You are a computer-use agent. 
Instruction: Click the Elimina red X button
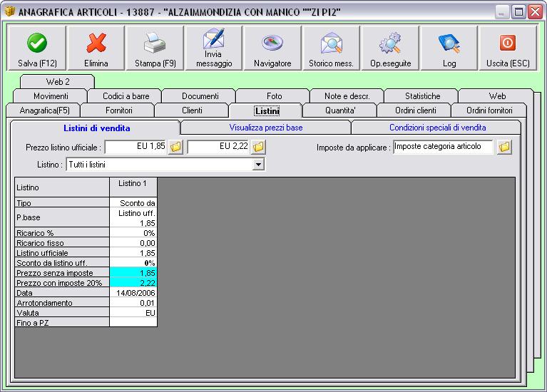(96, 48)
